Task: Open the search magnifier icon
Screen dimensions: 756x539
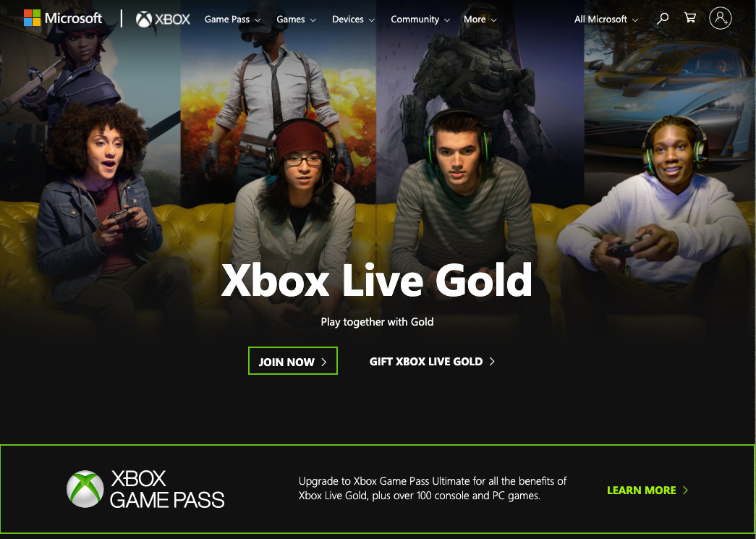Action: point(663,19)
